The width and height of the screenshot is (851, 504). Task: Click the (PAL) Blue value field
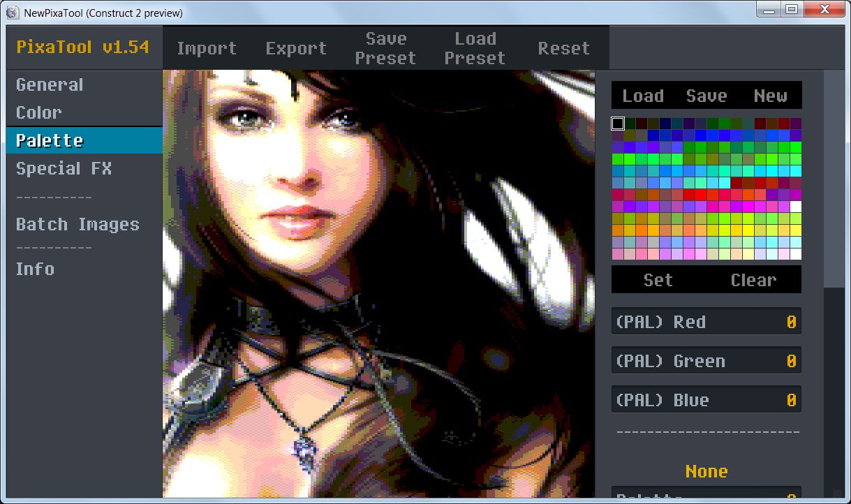706,399
